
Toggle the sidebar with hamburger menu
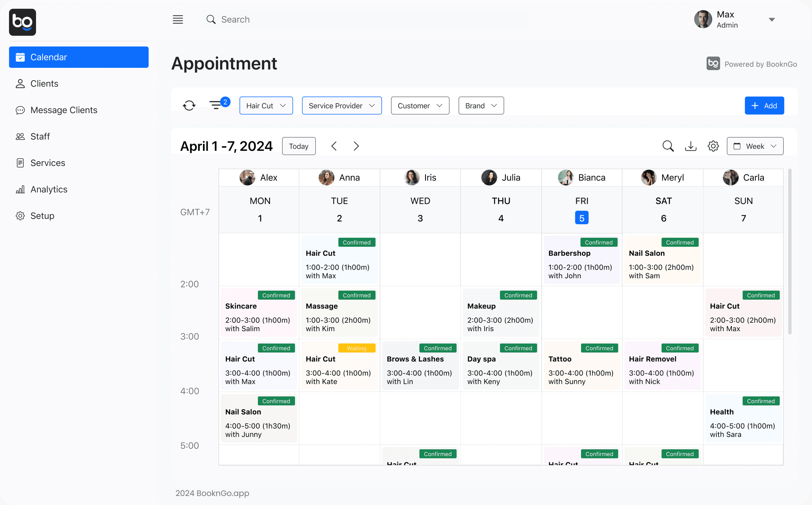click(x=178, y=19)
